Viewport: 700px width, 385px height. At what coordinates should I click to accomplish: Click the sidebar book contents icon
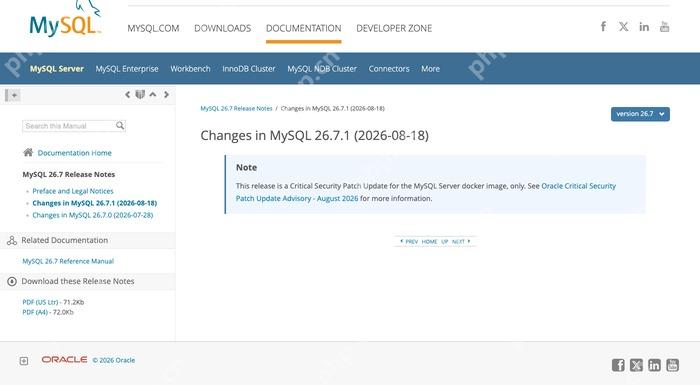140,94
